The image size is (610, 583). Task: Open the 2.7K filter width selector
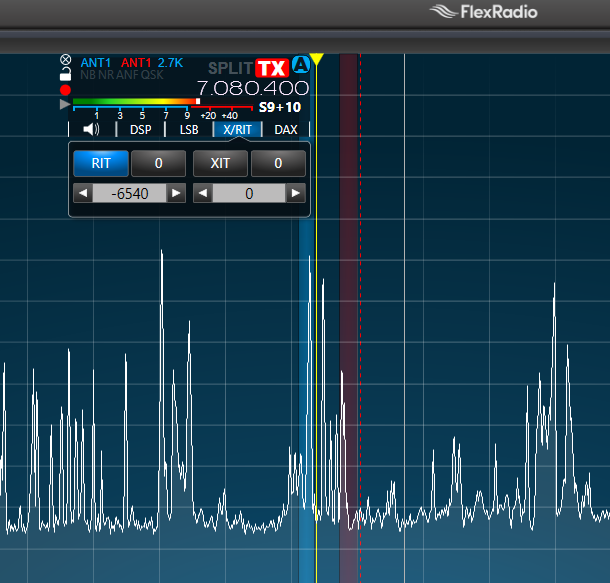tap(170, 63)
